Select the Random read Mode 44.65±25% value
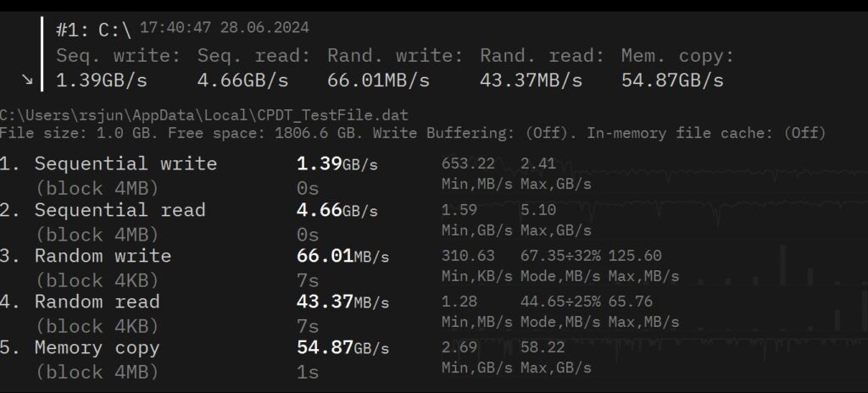The height and width of the screenshot is (393, 868). click(559, 302)
